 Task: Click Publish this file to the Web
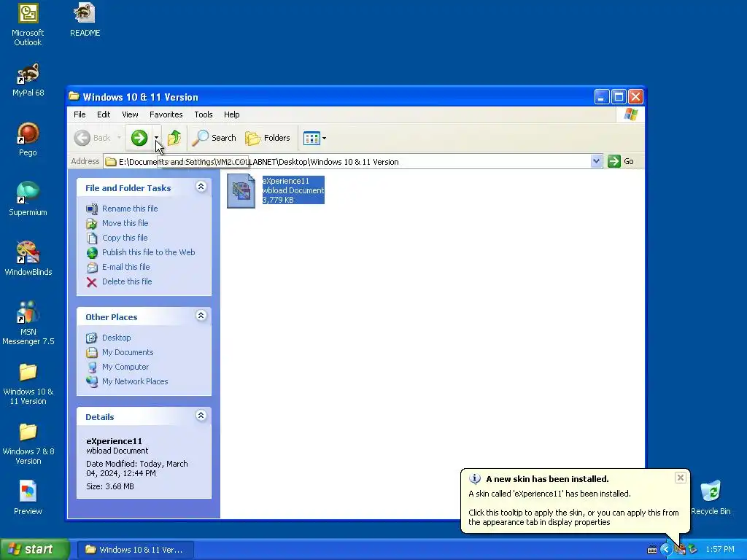click(x=149, y=252)
